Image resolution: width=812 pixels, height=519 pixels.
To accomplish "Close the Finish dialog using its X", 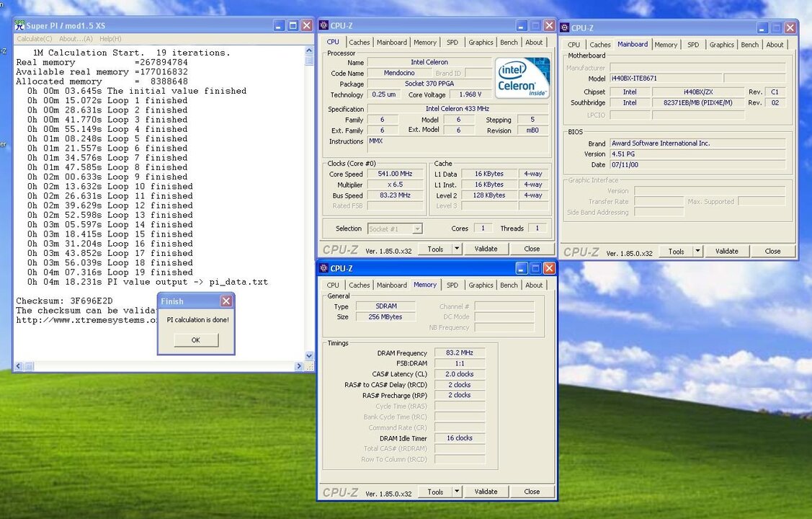I will tap(226, 301).
